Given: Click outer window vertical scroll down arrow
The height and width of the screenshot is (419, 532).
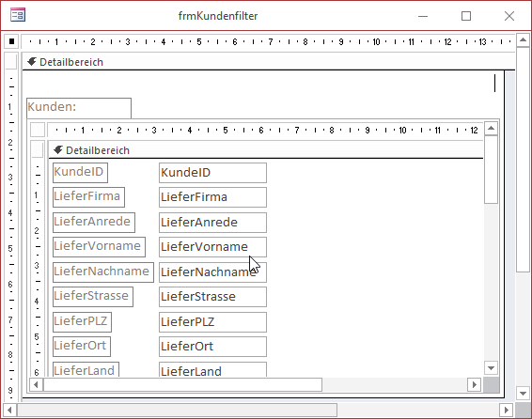Looking at the screenshot, I should pos(523,394).
